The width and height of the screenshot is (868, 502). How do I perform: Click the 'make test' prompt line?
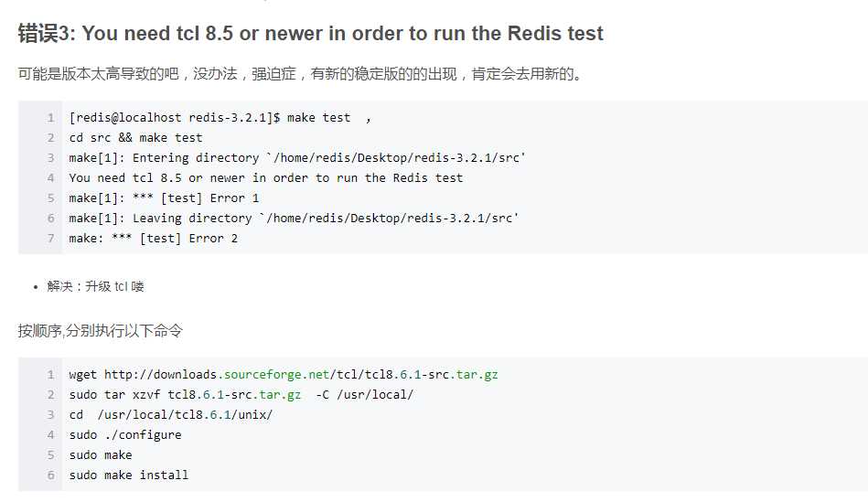[x=220, y=118]
